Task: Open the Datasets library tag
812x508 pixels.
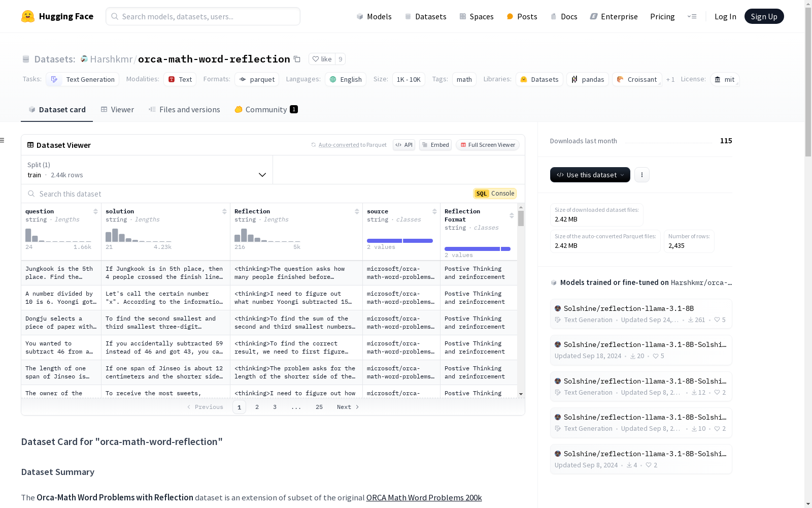Action: (x=539, y=79)
